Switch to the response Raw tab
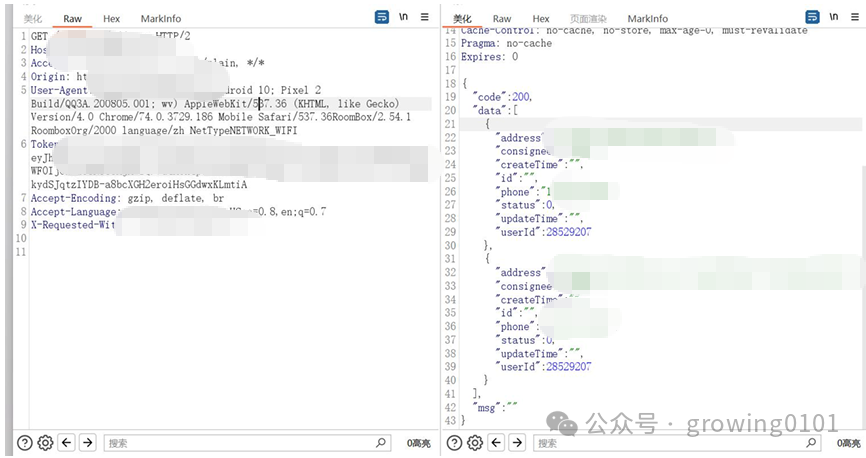Viewport: 866px width, 458px height. point(501,19)
